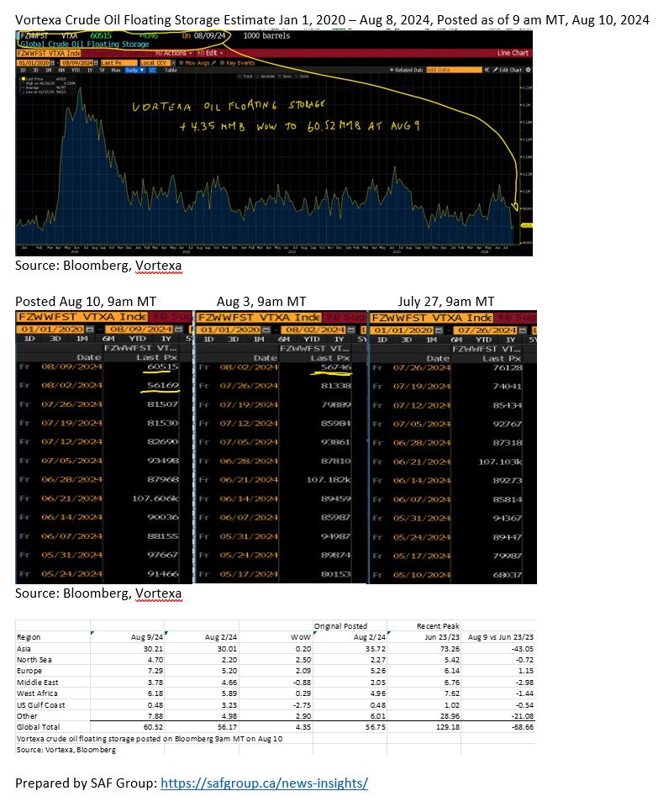
Task: Open the safgroup.ca news-insights link
Action: (264, 783)
